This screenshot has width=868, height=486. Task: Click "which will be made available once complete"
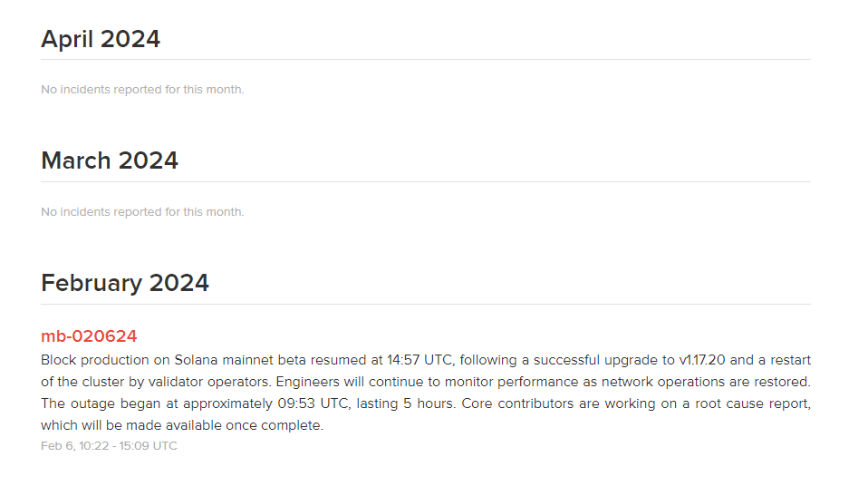pos(181,425)
